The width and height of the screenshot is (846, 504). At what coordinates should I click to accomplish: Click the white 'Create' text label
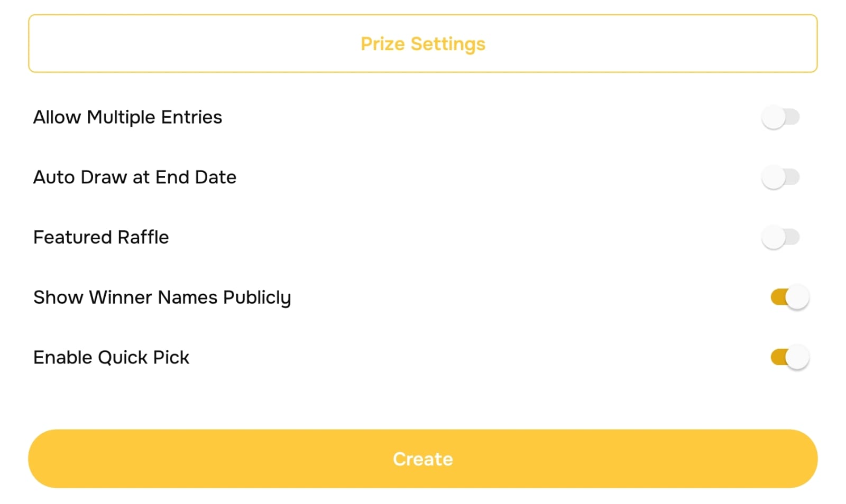point(422,459)
